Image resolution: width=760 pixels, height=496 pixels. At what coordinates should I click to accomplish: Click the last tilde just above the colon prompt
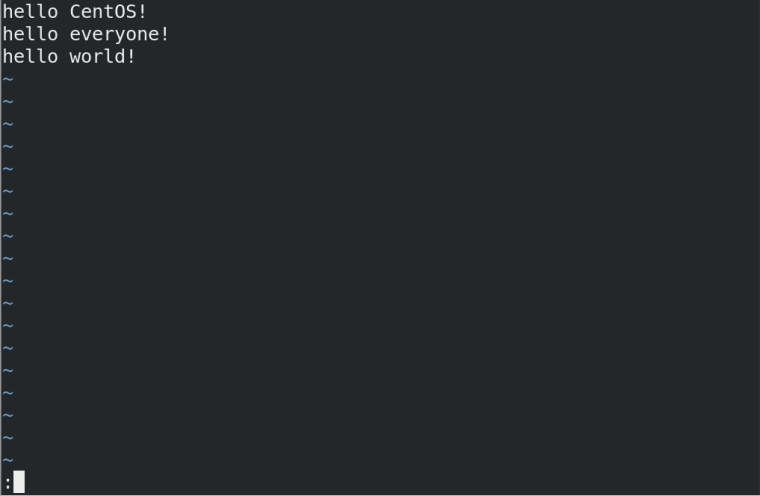click(8, 460)
